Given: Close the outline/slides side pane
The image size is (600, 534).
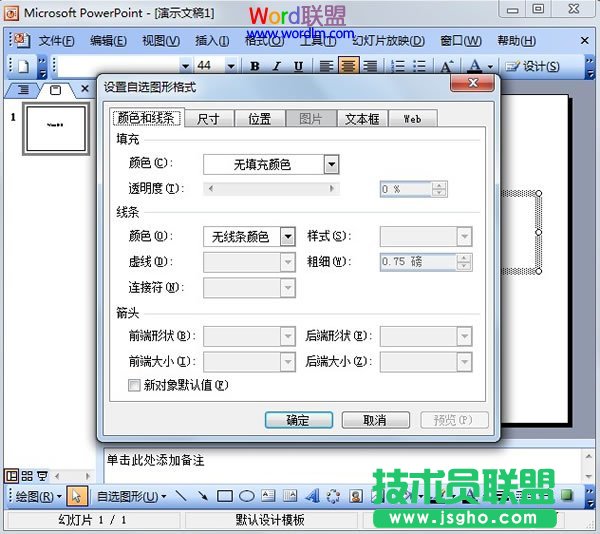Looking at the screenshot, I should click(x=85, y=89).
